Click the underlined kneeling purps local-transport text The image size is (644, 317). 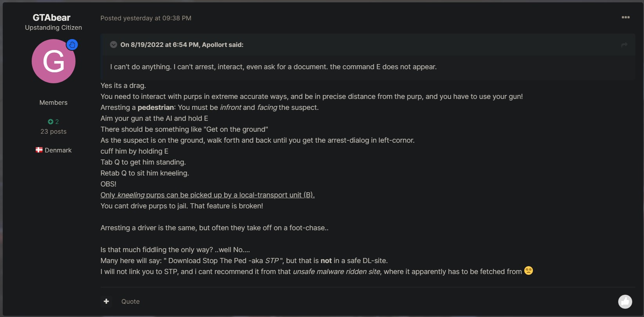207,195
